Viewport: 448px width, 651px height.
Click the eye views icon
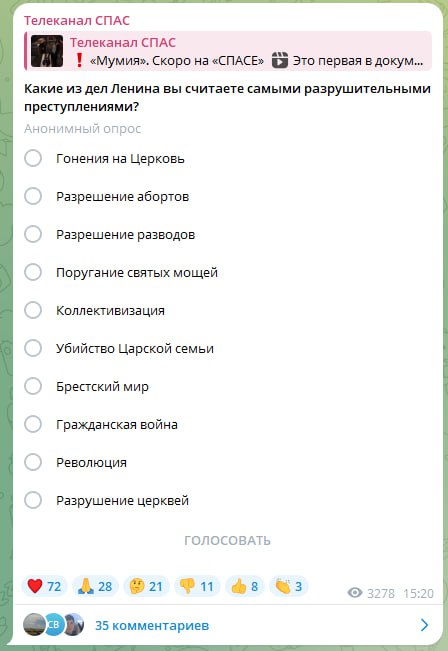(355, 592)
